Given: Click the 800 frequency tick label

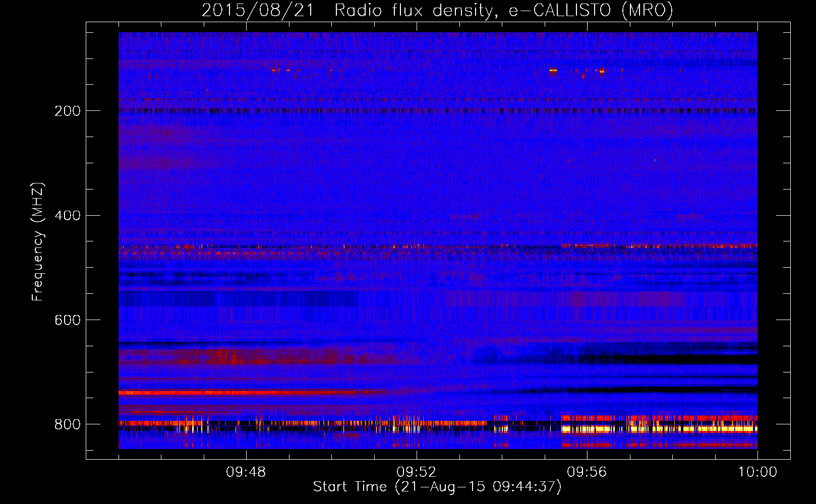Looking at the screenshot, I should coord(68,425).
